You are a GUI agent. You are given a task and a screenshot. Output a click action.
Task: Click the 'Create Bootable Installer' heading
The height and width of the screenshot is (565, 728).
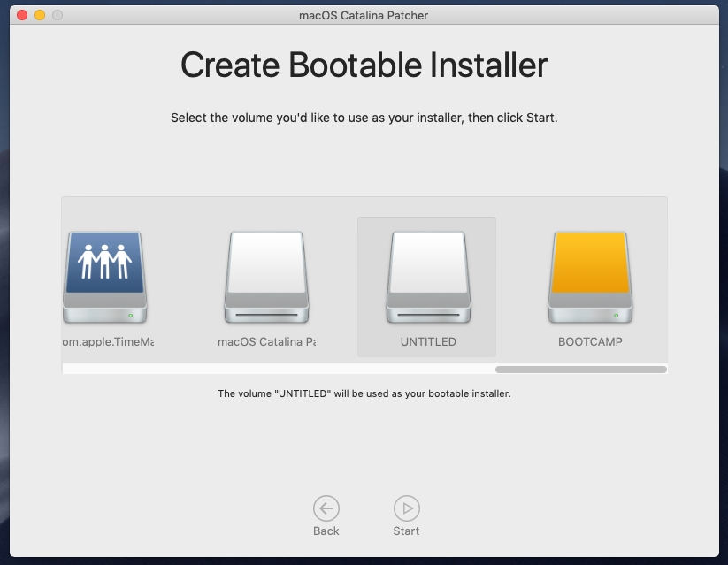pyautogui.click(x=364, y=65)
